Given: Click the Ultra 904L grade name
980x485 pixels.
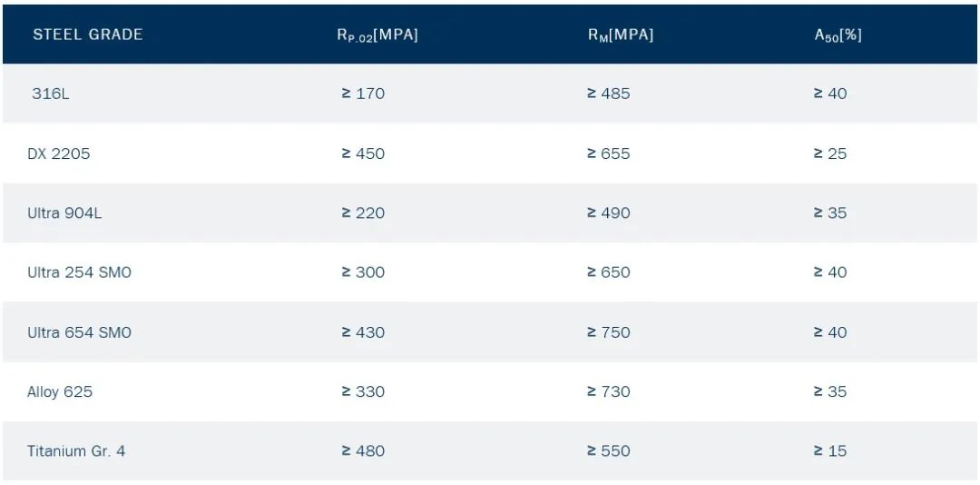Looking at the screenshot, I should [65, 213].
